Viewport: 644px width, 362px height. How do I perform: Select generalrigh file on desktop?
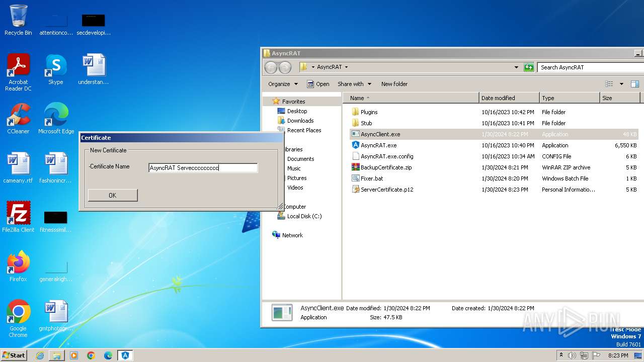[56, 270]
